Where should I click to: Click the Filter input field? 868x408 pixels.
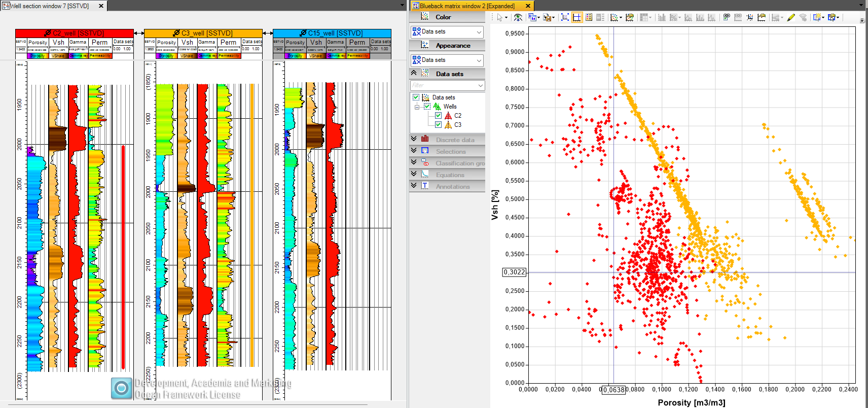447,85
